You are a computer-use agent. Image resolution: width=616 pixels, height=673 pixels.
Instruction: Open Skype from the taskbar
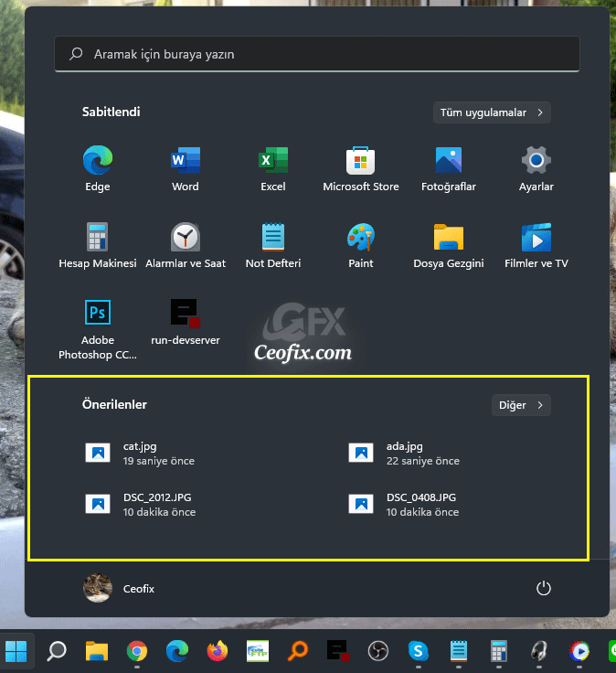(419, 651)
